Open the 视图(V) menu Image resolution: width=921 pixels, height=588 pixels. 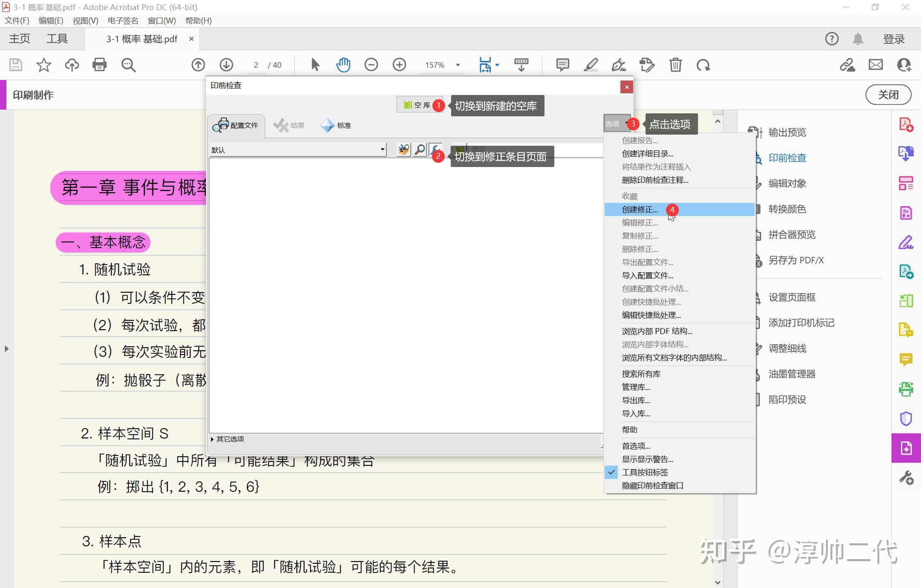[85, 20]
